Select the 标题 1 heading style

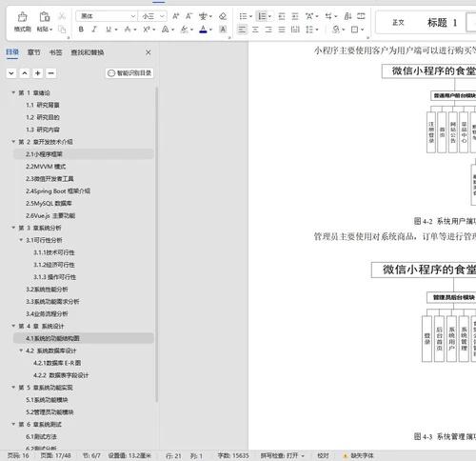[x=442, y=22]
